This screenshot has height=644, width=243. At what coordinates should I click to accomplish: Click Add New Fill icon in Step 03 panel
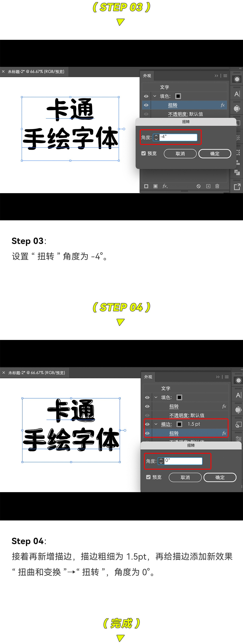pyautogui.click(x=155, y=186)
